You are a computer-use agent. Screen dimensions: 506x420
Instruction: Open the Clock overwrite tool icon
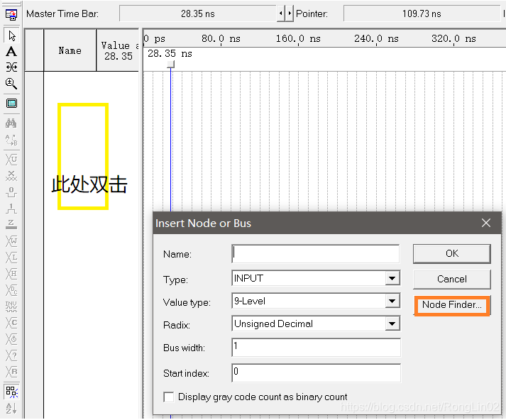tap(11, 339)
